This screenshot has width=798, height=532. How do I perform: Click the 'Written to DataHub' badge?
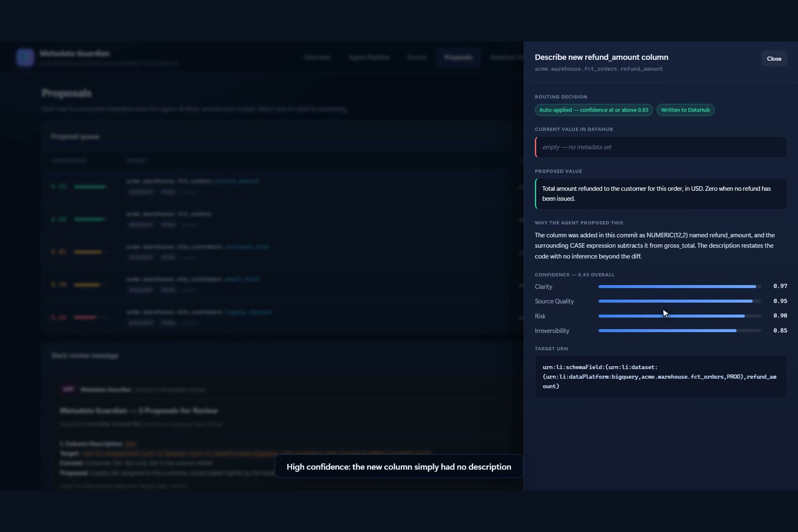click(x=685, y=110)
